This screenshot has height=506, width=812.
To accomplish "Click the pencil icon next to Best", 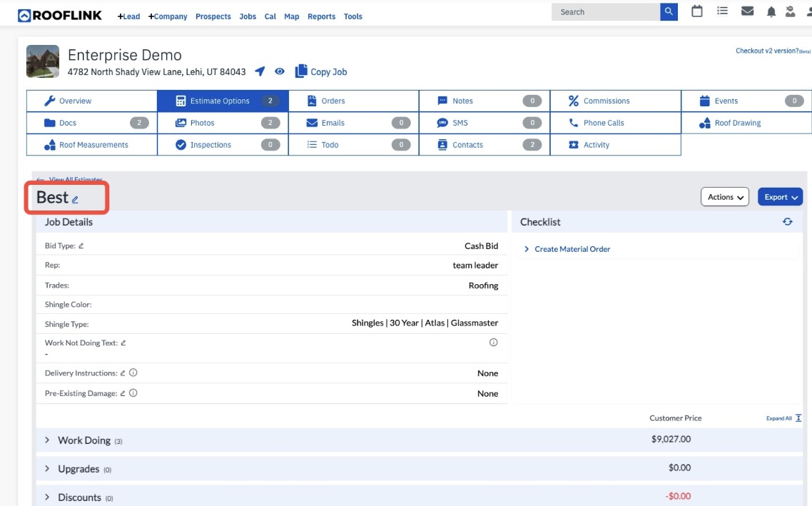I will coord(75,199).
